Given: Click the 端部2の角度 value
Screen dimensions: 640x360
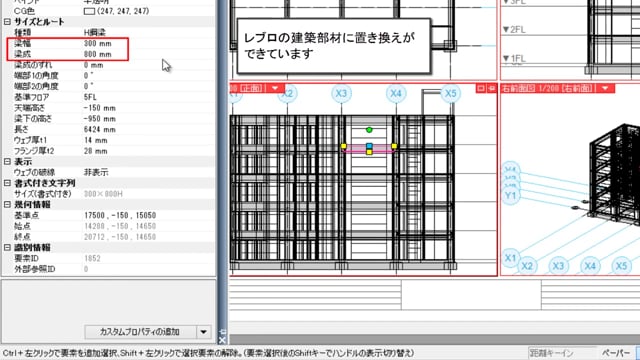Looking at the screenshot, I should pyautogui.click(x=89, y=86).
